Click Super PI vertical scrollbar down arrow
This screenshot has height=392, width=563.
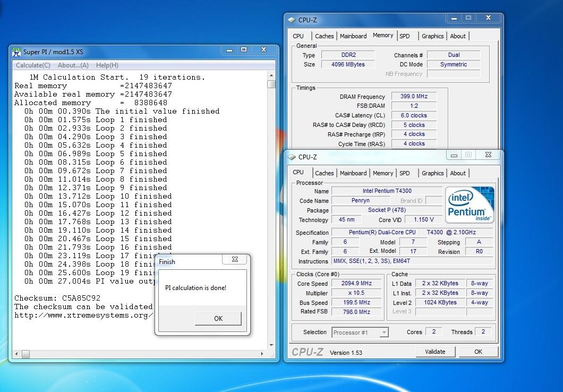tap(271, 345)
